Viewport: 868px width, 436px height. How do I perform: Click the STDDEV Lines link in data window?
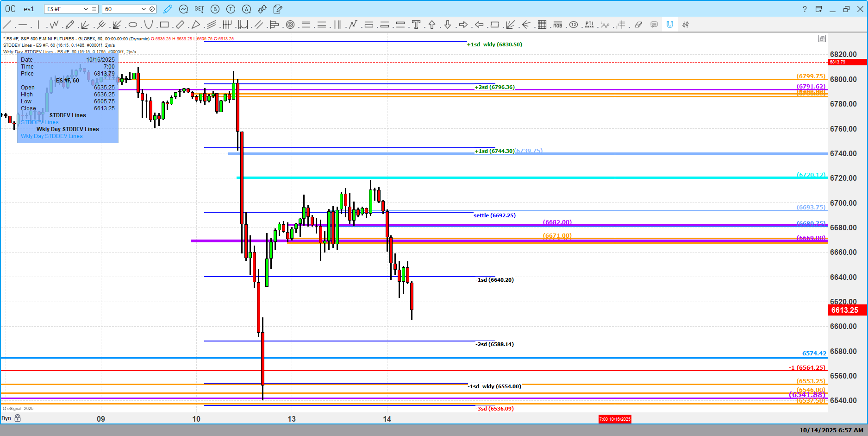(40, 122)
